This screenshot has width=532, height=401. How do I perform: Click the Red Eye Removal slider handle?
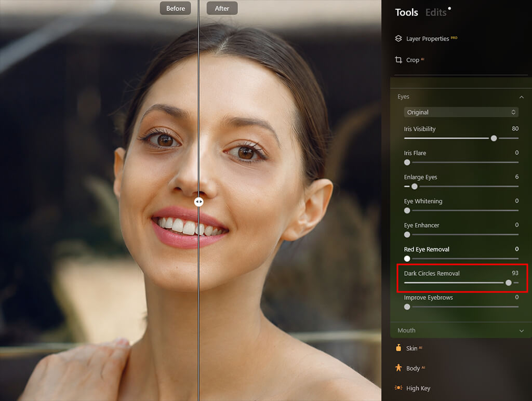click(407, 259)
